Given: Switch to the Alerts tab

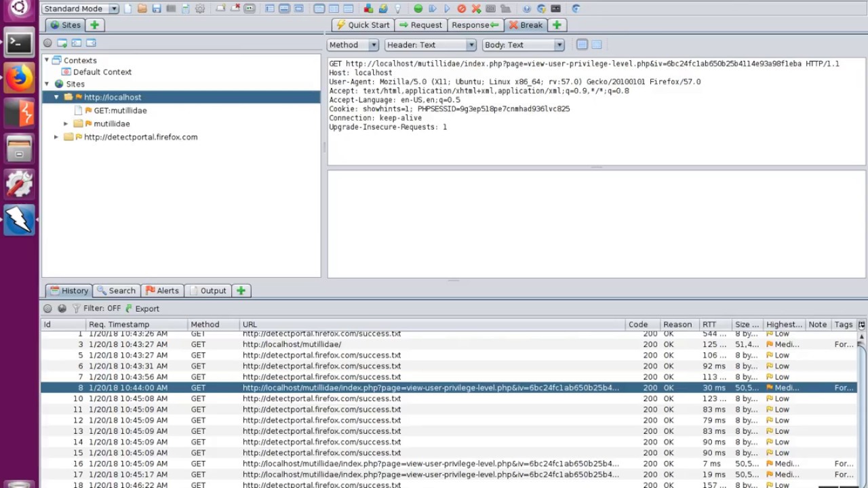Looking at the screenshot, I should coord(162,291).
